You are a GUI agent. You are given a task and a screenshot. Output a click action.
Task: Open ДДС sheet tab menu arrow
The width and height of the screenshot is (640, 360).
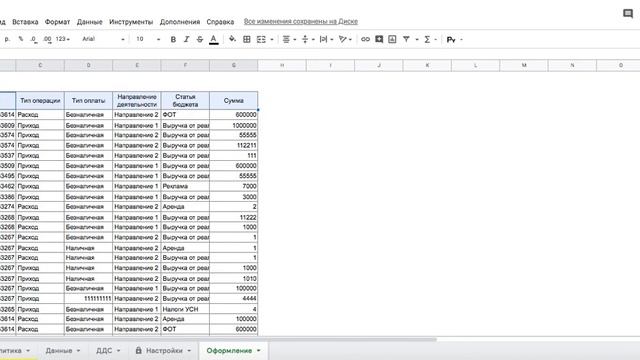pos(118,351)
